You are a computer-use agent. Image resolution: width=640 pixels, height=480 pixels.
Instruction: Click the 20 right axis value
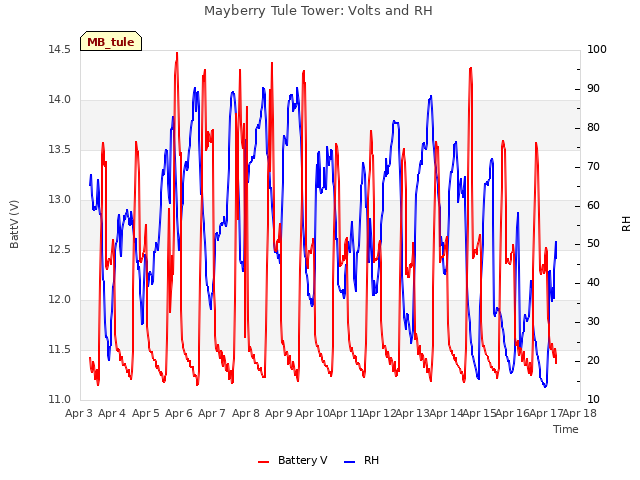click(593, 361)
